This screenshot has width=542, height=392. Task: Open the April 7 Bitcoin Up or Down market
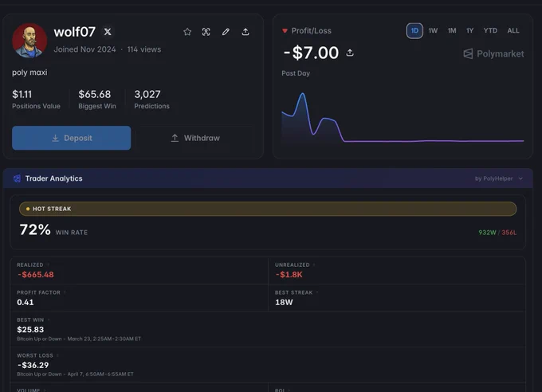click(x=75, y=374)
